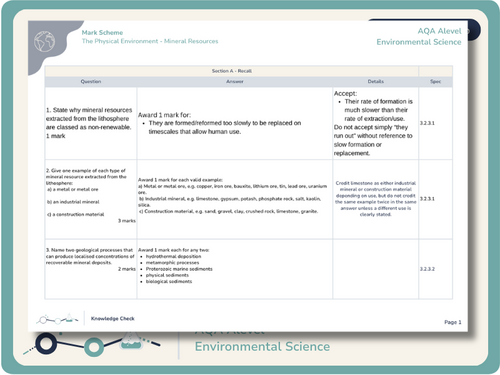500x375 pixels.
Task: Click the "Credit limestone as either industrial" details note
Action: click(x=376, y=199)
